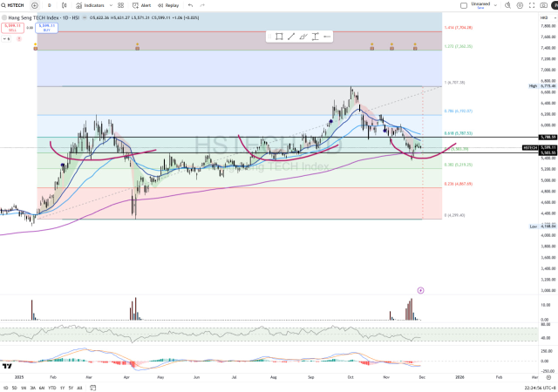558x392 pixels.
Task: Open the candlestick chart style menu
Action: (64, 5)
